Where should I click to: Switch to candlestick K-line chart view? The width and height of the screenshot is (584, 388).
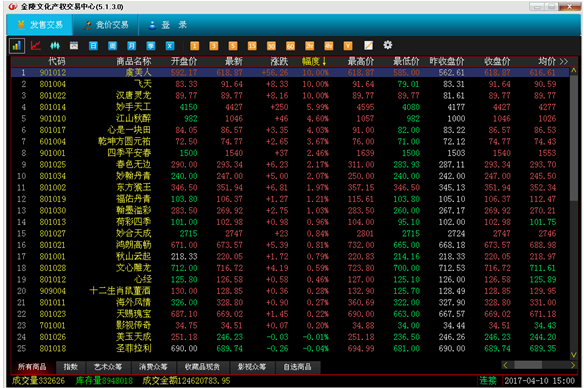55,46
